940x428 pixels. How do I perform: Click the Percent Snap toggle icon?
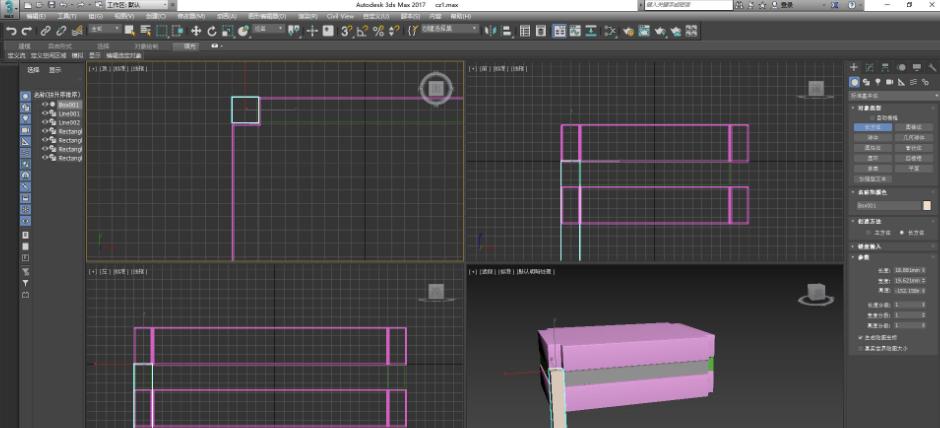click(379, 31)
